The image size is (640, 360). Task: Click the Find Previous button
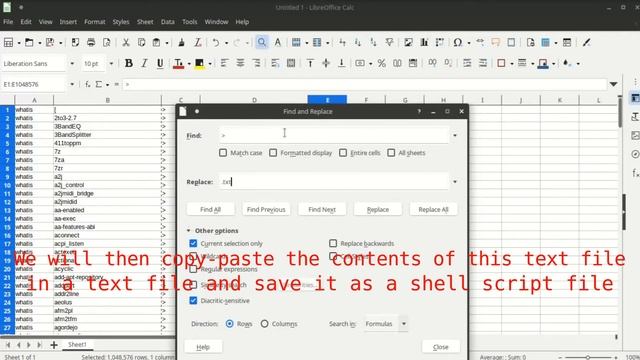point(266,209)
